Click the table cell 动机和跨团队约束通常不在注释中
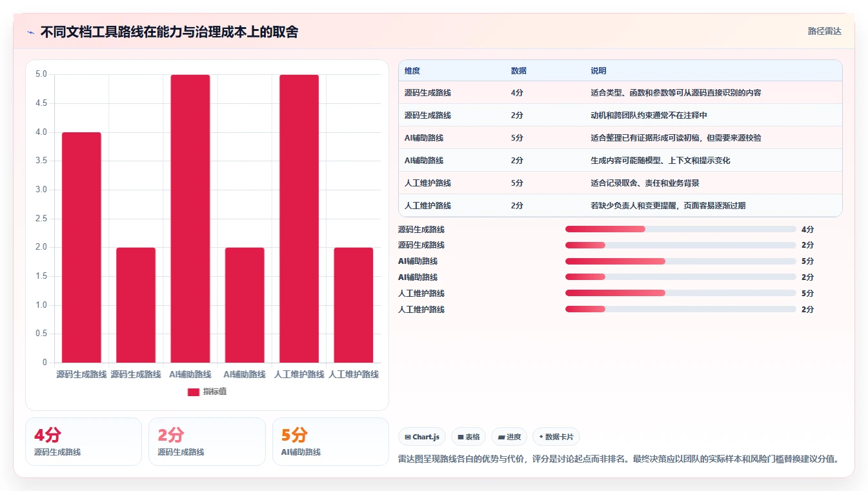Viewport: 868px width, 491px height. pyautogui.click(x=649, y=115)
